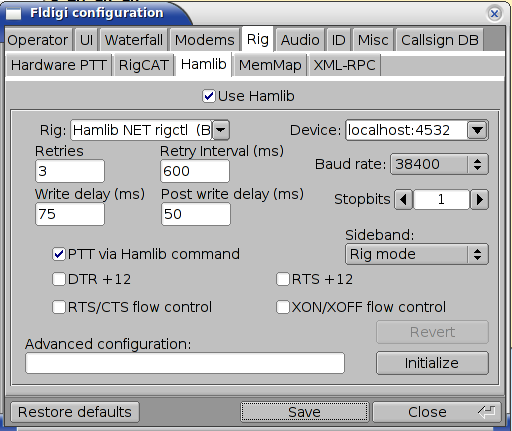
Task: Switch to the ID tab
Action: point(338,40)
